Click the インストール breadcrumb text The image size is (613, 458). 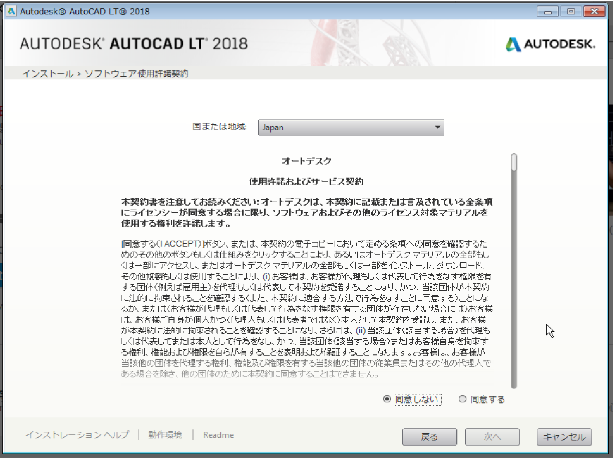tap(48, 73)
